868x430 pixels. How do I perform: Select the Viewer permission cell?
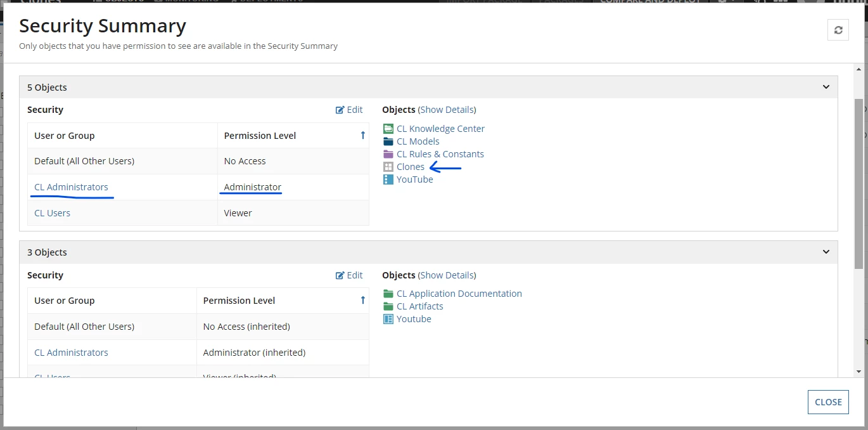(293, 213)
